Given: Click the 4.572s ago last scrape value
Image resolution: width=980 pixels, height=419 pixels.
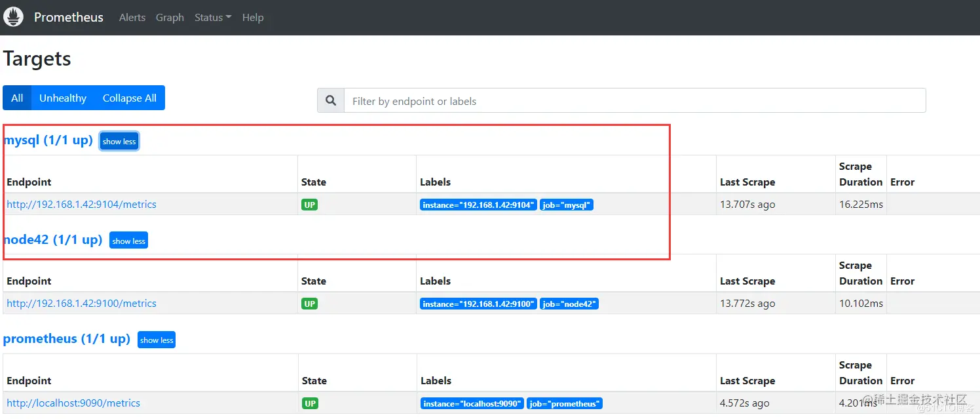Looking at the screenshot, I should click(x=745, y=403).
